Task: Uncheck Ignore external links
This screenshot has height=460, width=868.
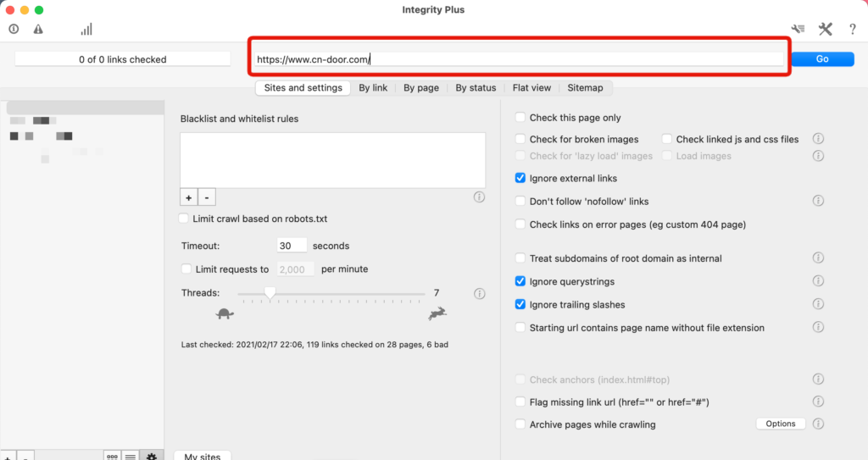Action: (x=520, y=178)
